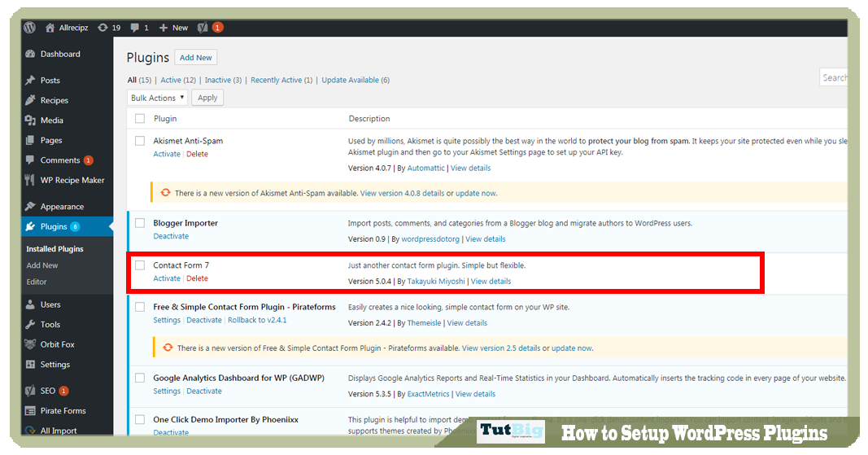Click the Recipes carrot icon

pos(30,100)
